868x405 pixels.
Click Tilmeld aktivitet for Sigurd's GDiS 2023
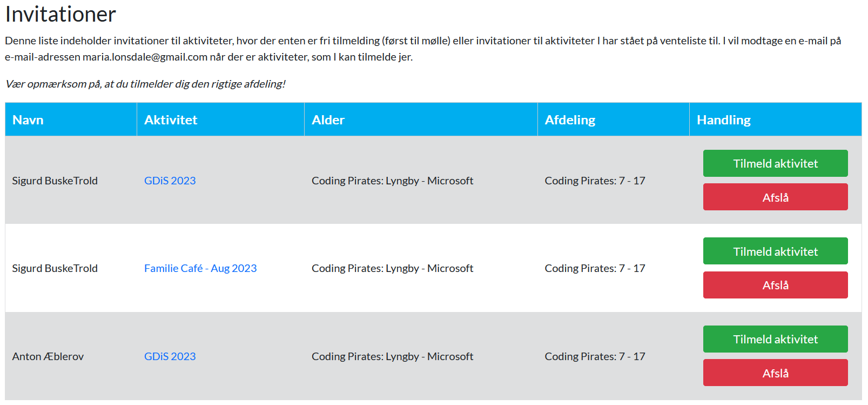pos(775,163)
